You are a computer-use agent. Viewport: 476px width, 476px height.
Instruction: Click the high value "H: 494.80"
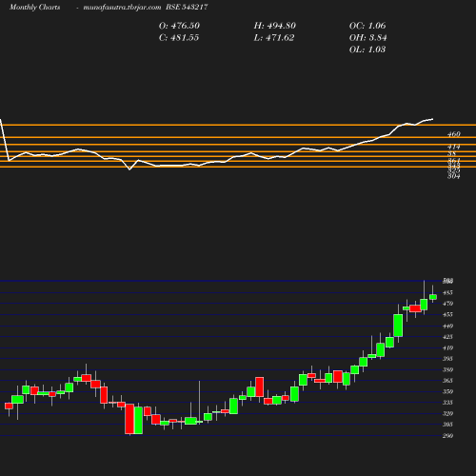(x=275, y=26)
